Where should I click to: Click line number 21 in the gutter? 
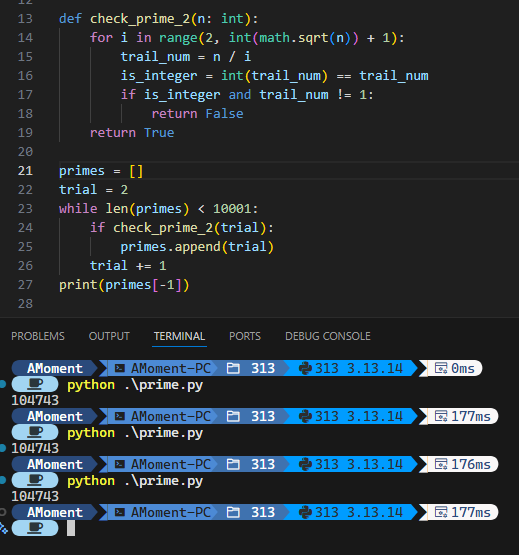coord(25,171)
